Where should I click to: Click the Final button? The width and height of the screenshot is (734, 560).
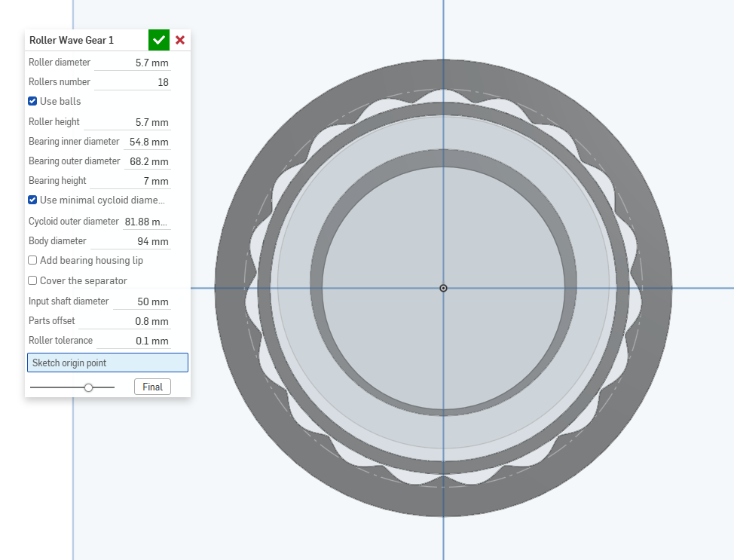pyautogui.click(x=153, y=387)
